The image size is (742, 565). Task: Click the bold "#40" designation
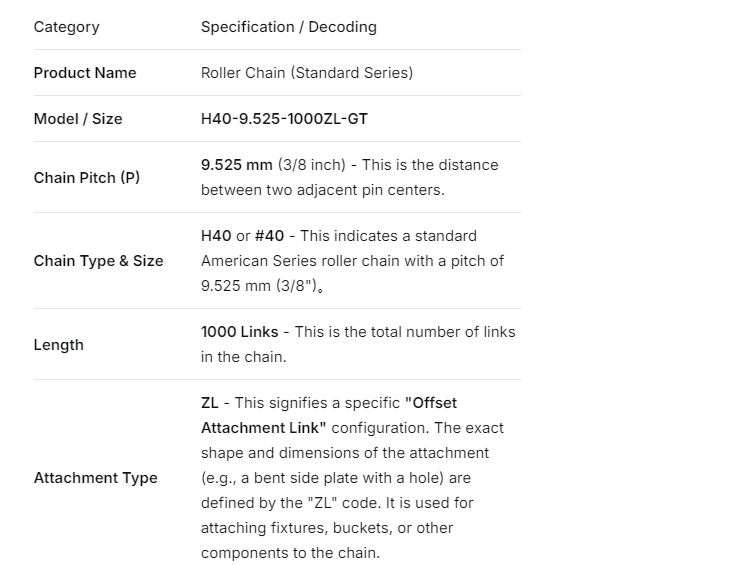click(x=269, y=236)
